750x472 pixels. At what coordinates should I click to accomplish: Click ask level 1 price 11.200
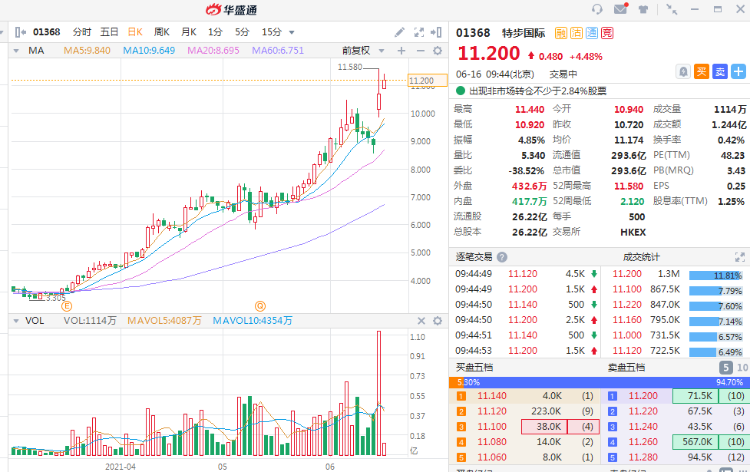(x=643, y=396)
